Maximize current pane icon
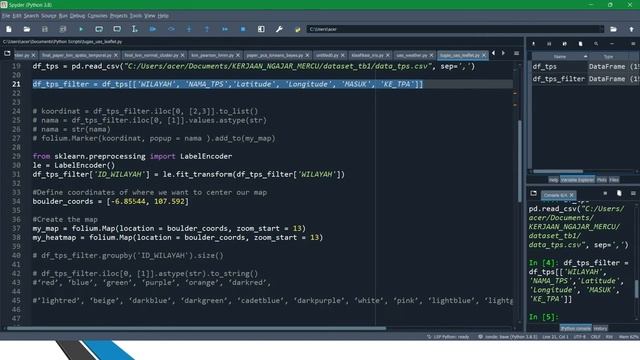This screenshot has height=360, width=640. pos(261,29)
